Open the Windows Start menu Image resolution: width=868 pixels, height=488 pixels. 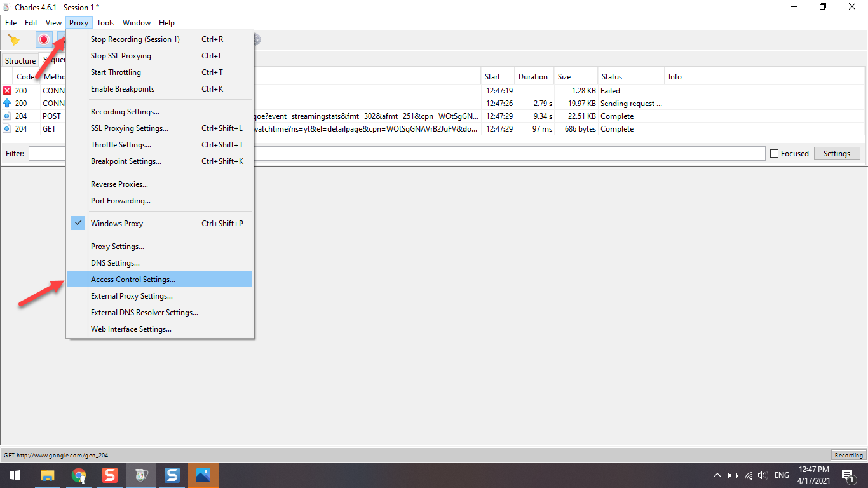(x=15, y=475)
